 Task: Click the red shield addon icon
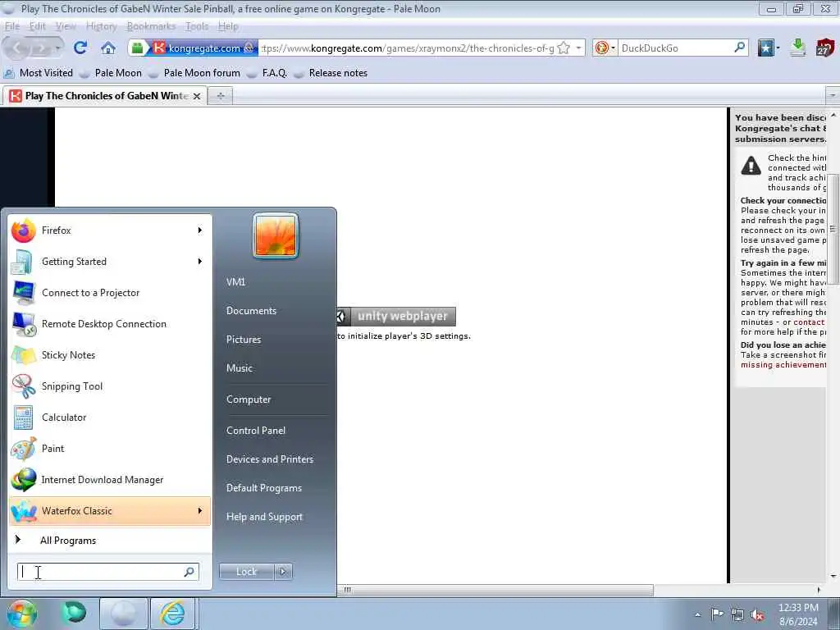click(825, 48)
